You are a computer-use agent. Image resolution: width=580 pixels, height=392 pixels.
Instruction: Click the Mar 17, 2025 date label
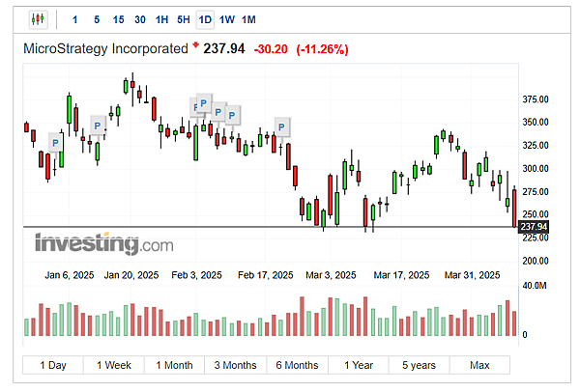(x=401, y=275)
